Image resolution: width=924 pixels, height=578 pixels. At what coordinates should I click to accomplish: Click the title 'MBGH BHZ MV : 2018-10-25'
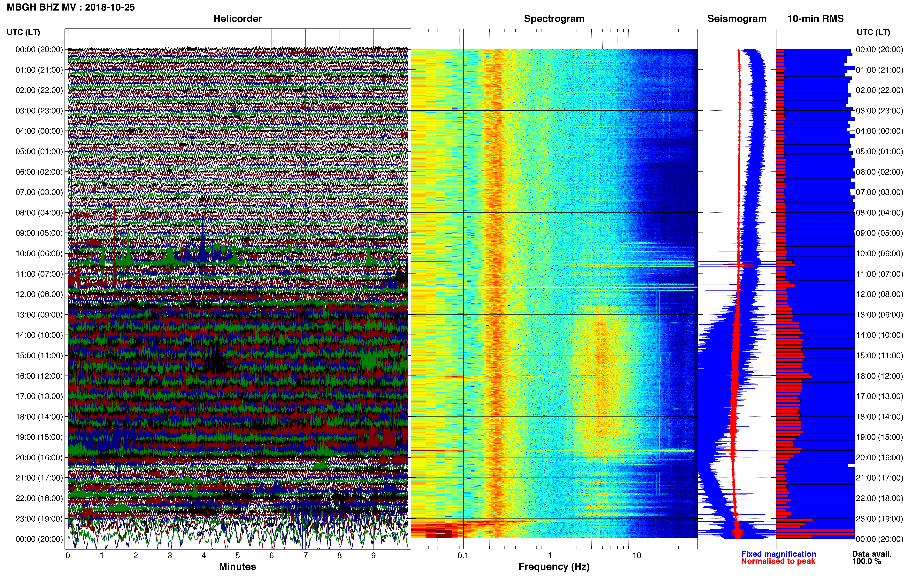71,7
